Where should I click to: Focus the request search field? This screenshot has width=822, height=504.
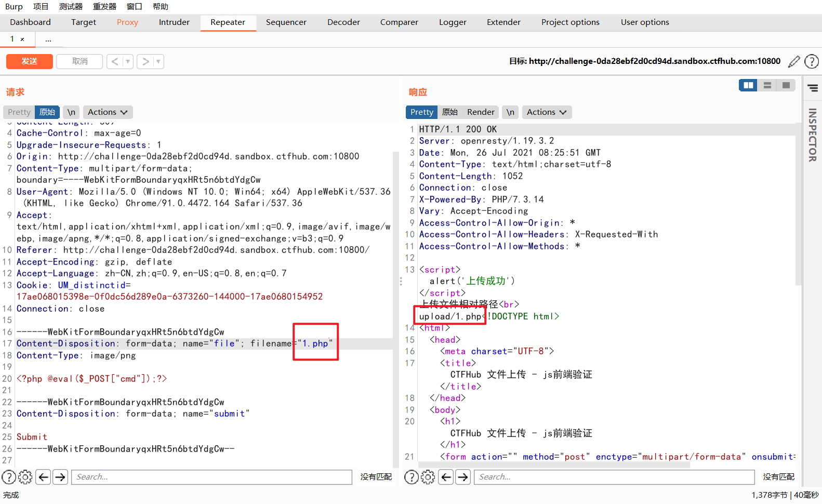212,477
